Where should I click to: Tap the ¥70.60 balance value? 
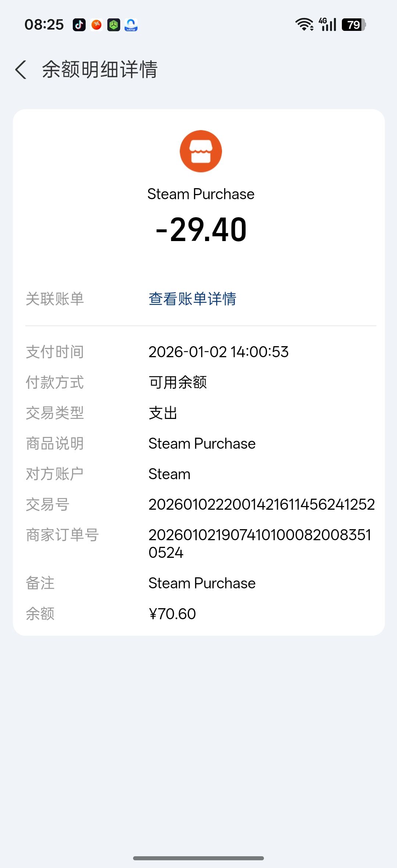(172, 614)
